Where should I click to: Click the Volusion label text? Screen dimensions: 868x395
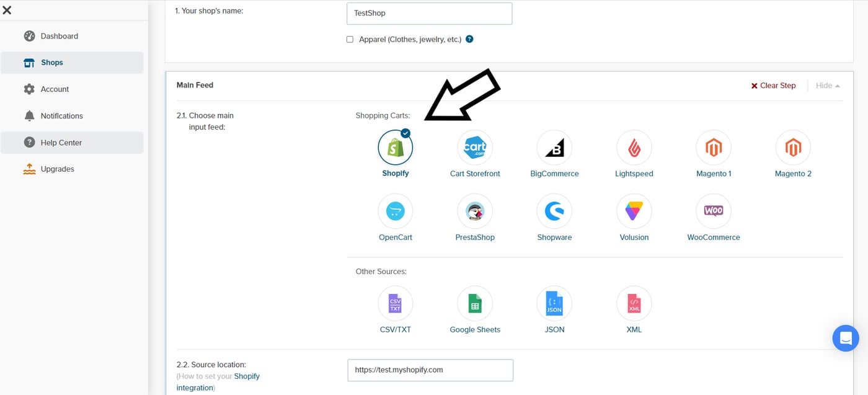coord(634,237)
